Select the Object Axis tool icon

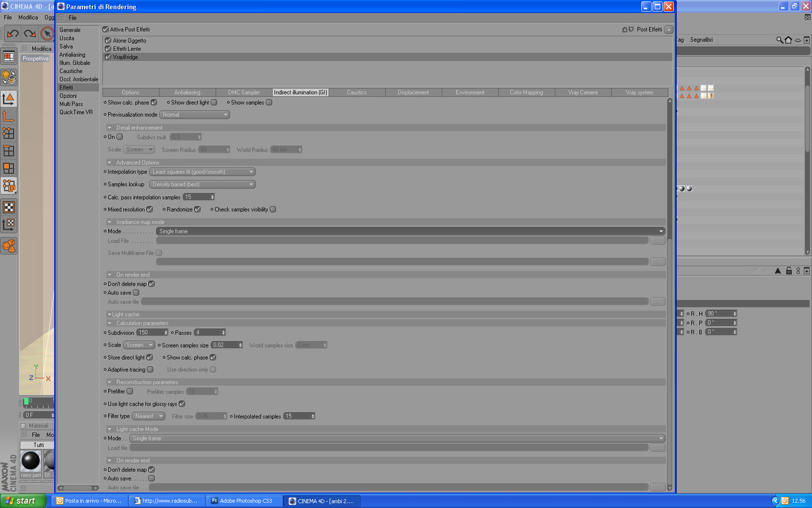point(9,116)
